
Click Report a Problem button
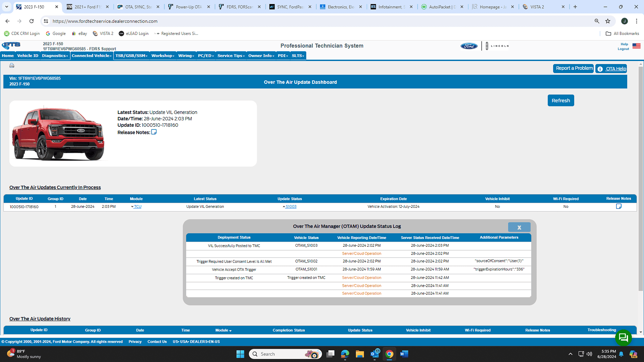(x=573, y=68)
